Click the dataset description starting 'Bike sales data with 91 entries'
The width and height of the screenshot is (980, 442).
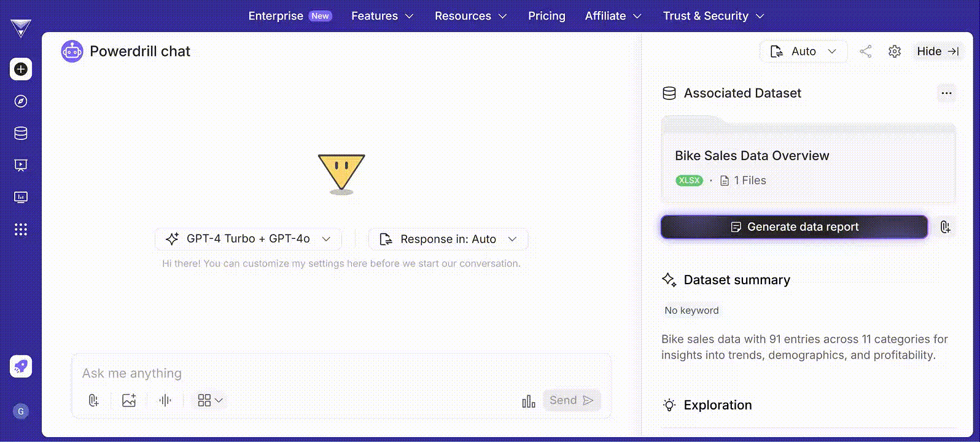pos(805,347)
